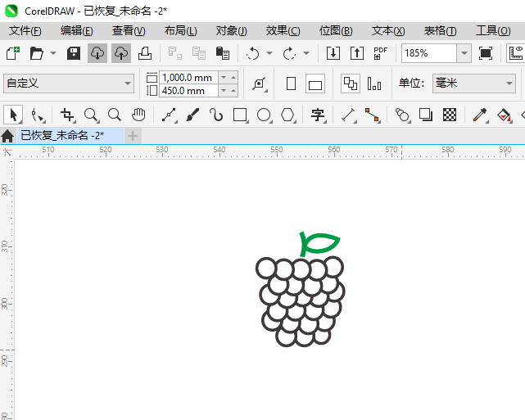This screenshot has height=420, width=525.
Task: Click the page width field 1,000.0 mm
Action: tap(188, 78)
